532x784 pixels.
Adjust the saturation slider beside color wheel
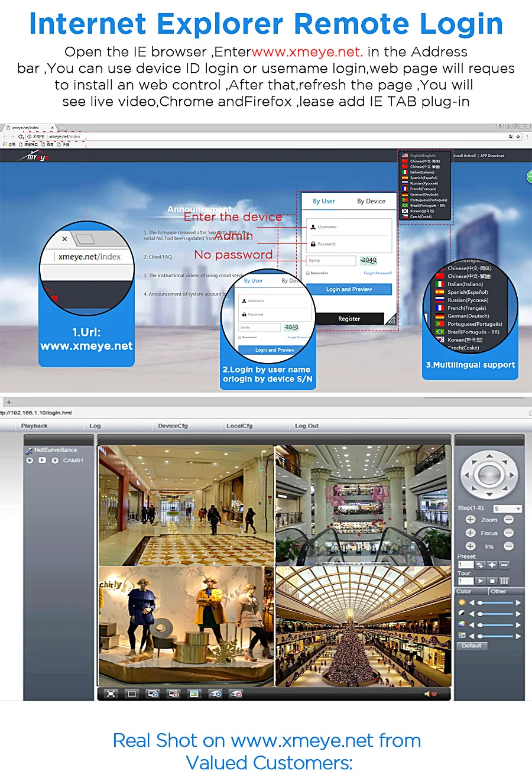495,625
